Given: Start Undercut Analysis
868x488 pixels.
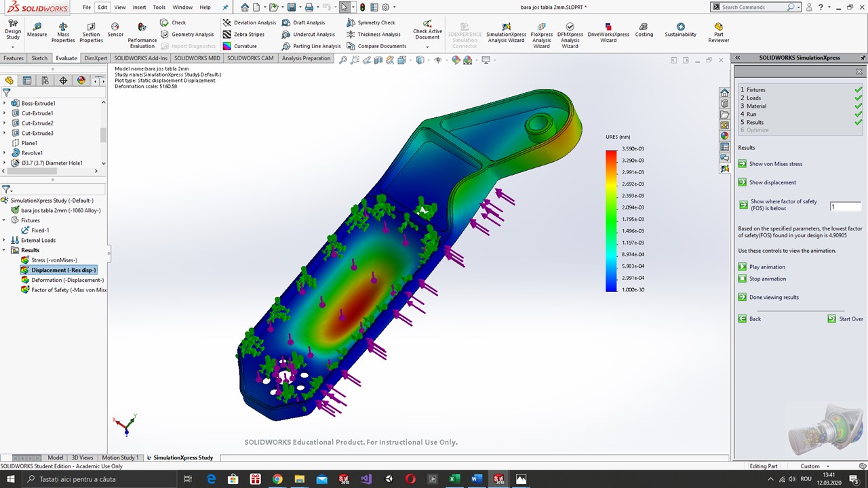Looking at the screenshot, I should click(x=309, y=34).
